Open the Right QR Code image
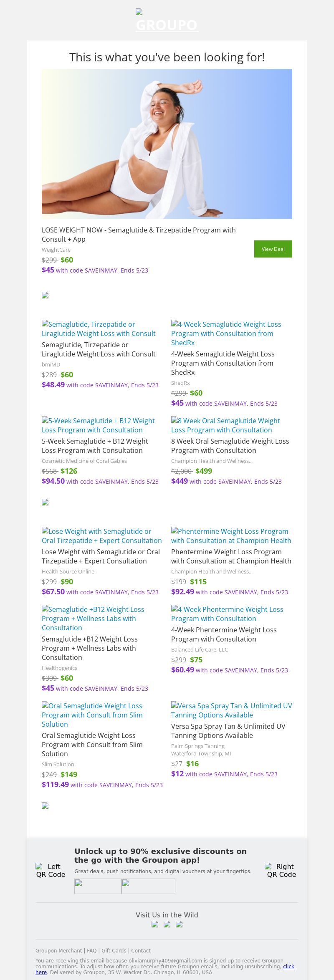This screenshot has width=334, height=980. pyautogui.click(x=282, y=870)
